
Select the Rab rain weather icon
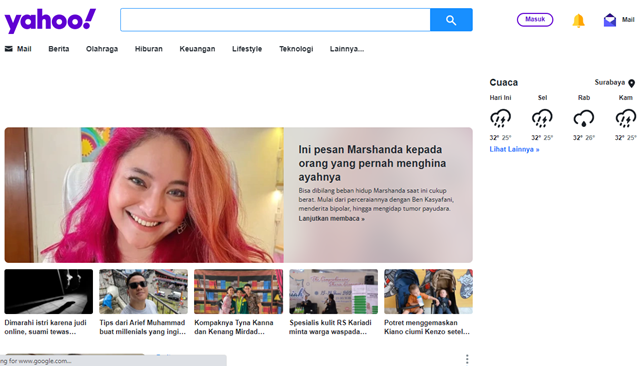point(584,118)
